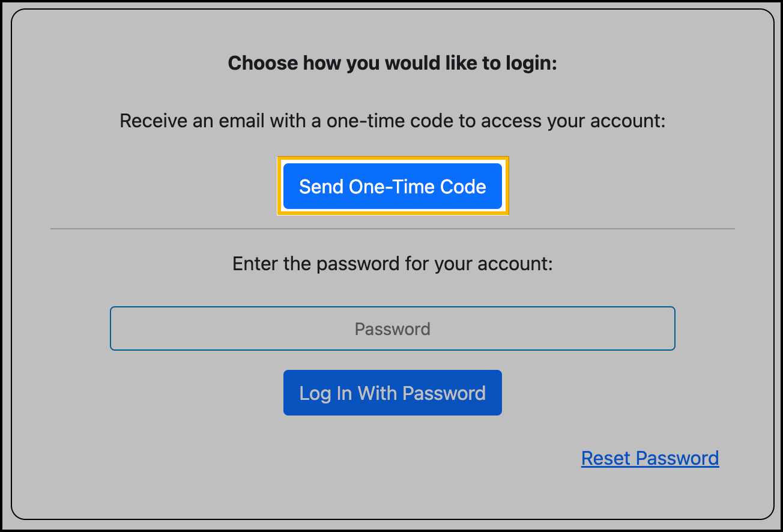Viewport: 783px width, 532px height.
Task: Click the login button below the password box
Action: (392, 393)
